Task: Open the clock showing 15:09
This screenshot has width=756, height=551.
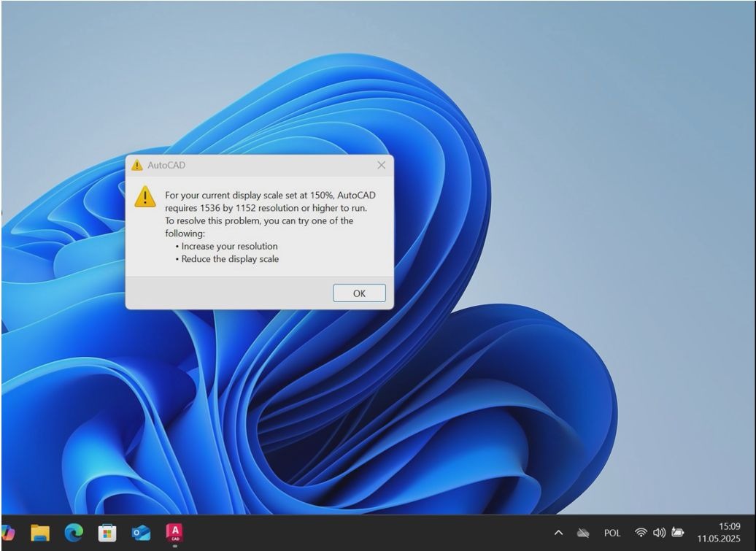Action: click(730, 526)
